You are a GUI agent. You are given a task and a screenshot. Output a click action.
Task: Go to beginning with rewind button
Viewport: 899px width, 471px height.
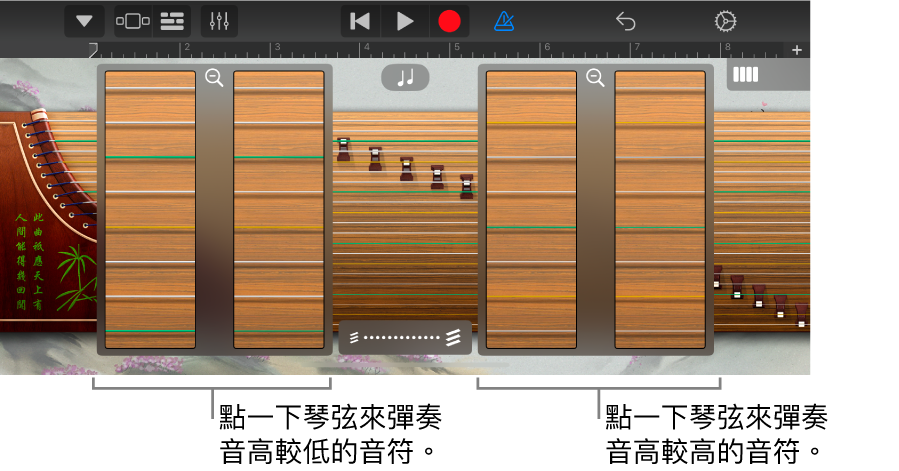click(360, 22)
